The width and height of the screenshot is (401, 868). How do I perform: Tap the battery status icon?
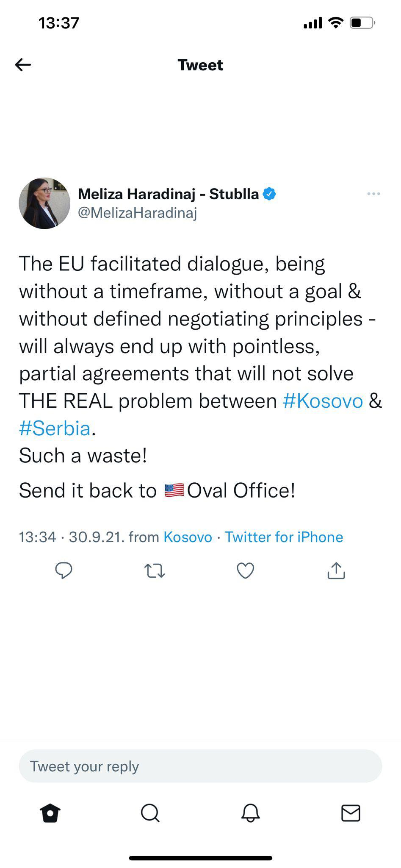(362, 22)
